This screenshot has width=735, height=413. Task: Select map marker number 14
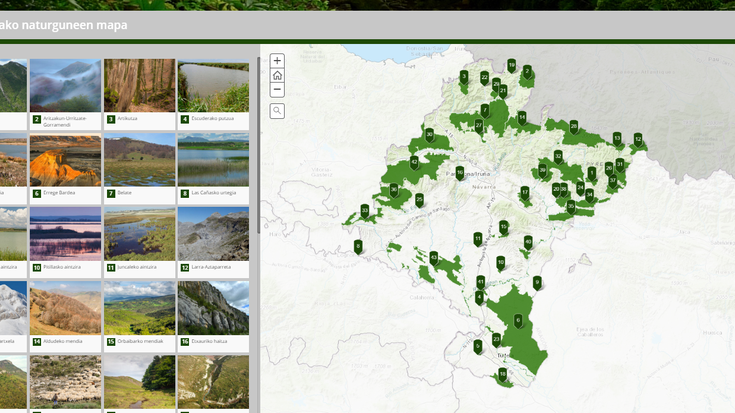(x=522, y=118)
